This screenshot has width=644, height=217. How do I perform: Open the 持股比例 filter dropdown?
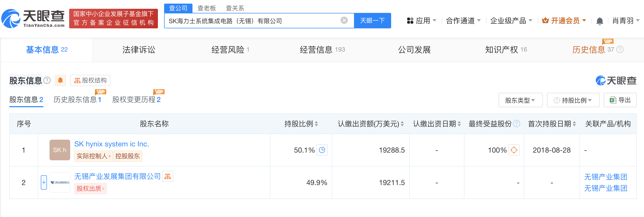pos(573,100)
